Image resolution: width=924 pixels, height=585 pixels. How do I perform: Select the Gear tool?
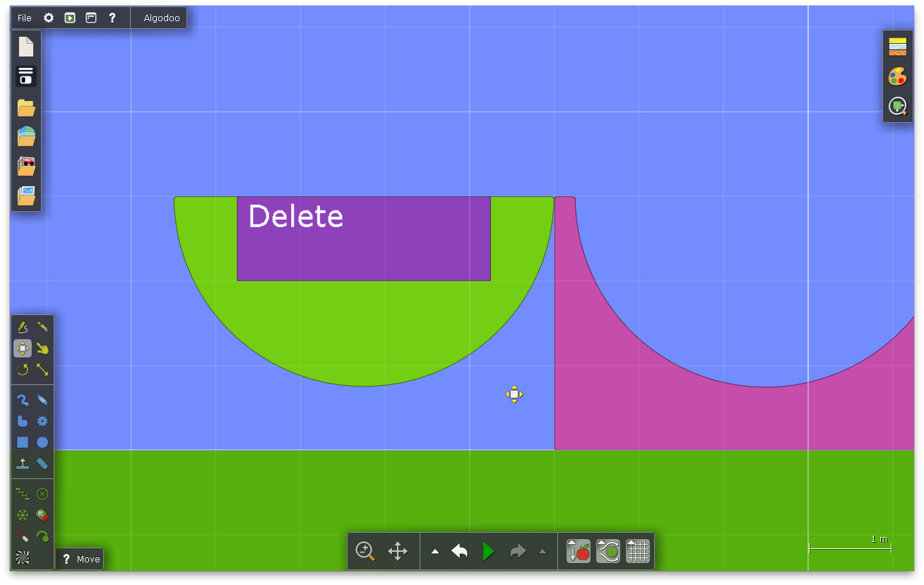(42, 421)
